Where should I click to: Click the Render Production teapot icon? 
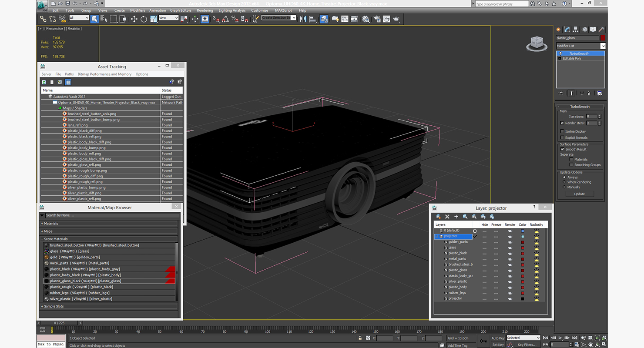(396, 19)
